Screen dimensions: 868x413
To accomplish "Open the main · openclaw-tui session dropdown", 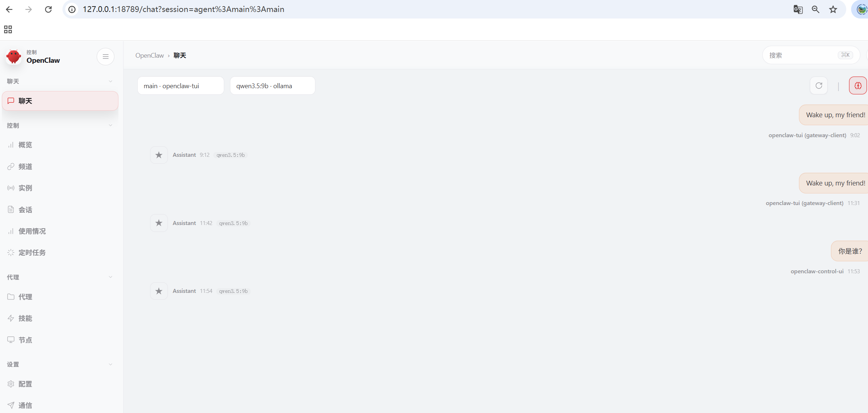I will tap(180, 86).
